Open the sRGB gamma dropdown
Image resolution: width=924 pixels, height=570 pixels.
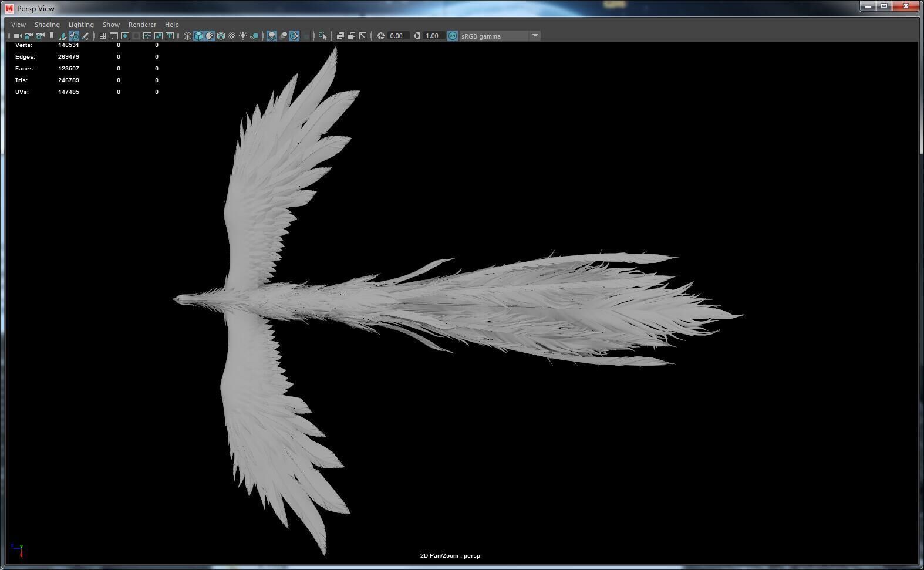(500, 36)
